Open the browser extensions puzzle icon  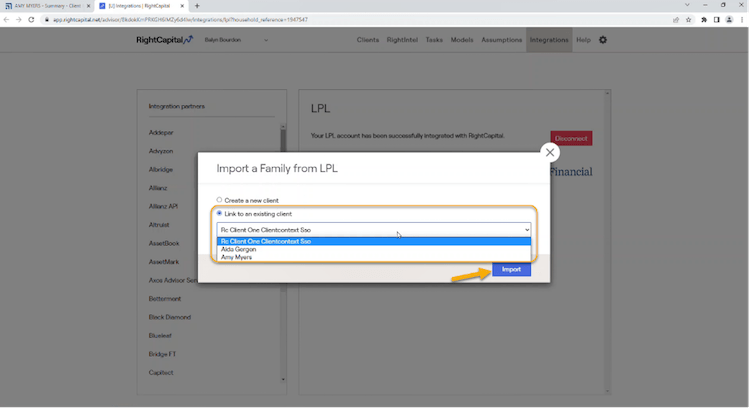tap(703, 19)
